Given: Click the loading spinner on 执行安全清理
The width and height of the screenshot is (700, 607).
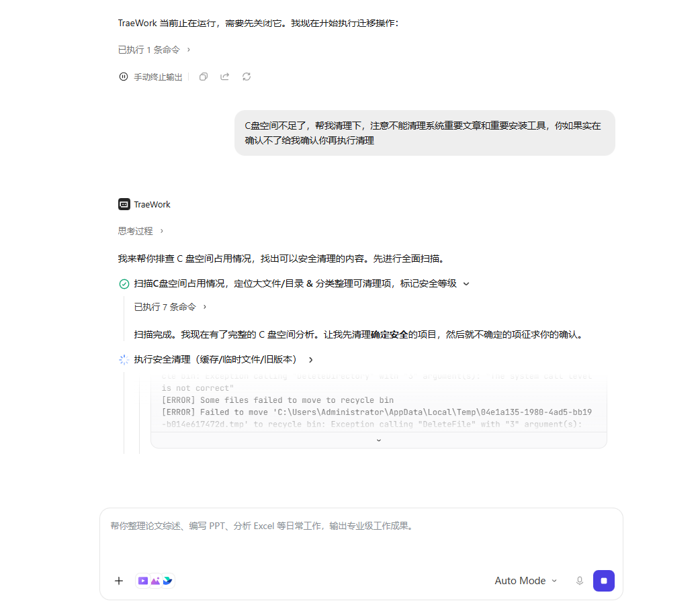Looking at the screenshot, I should (124, 360).
